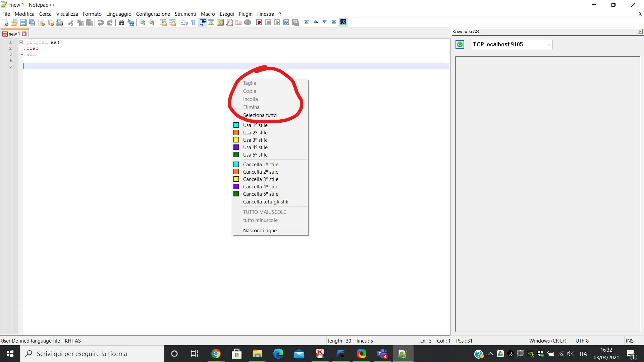
Task: Open Google Chrome from the taskbar
Action: pos(216,354)
